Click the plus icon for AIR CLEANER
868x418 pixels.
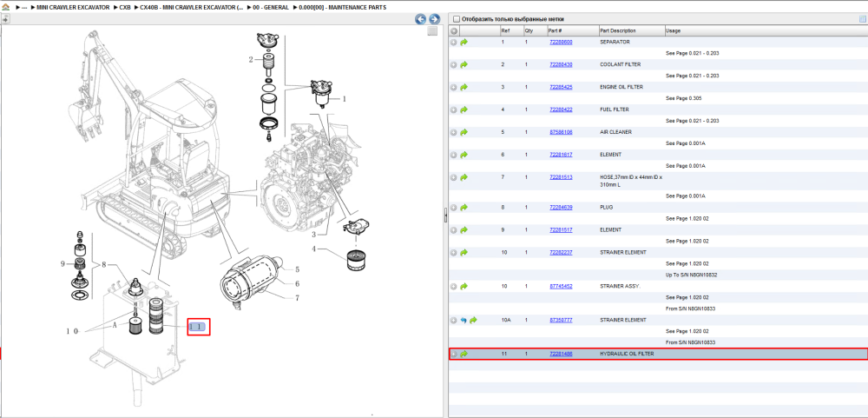tap(453, 132)
